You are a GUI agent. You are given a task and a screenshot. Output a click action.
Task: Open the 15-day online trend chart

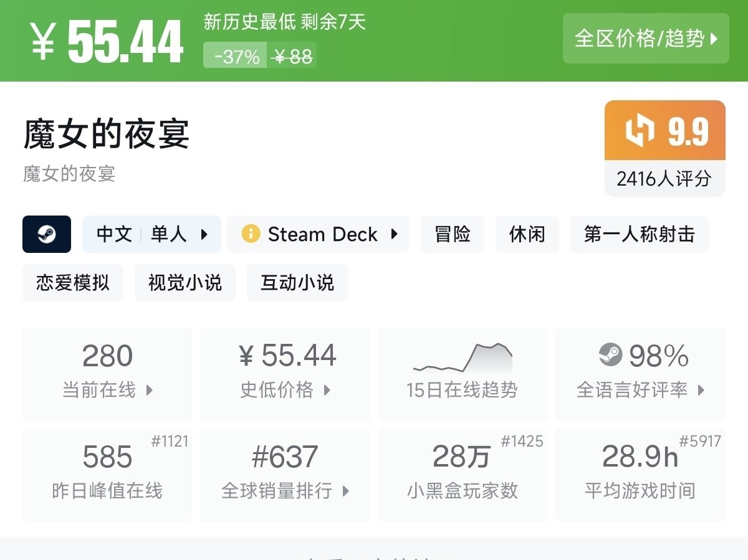tap(463, 359)
